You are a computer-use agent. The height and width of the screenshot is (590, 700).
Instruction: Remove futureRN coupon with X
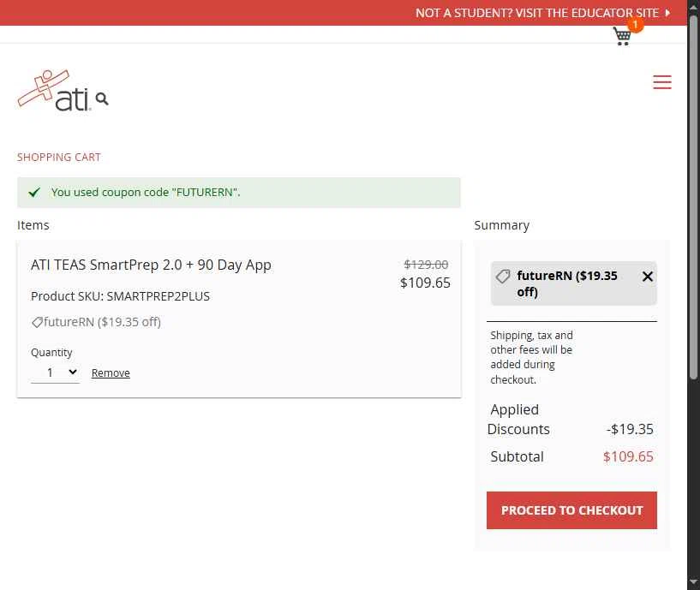click(648, 277)
